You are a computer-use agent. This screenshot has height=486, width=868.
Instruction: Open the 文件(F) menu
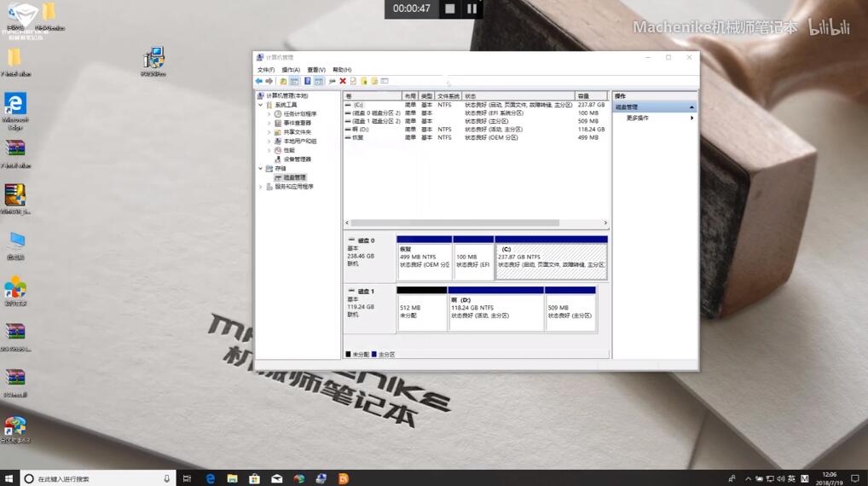[266, 70]
